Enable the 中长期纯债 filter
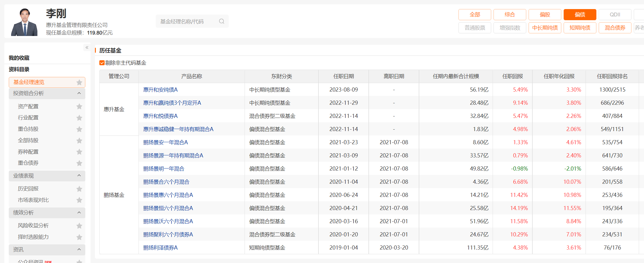 click(545, 28)
